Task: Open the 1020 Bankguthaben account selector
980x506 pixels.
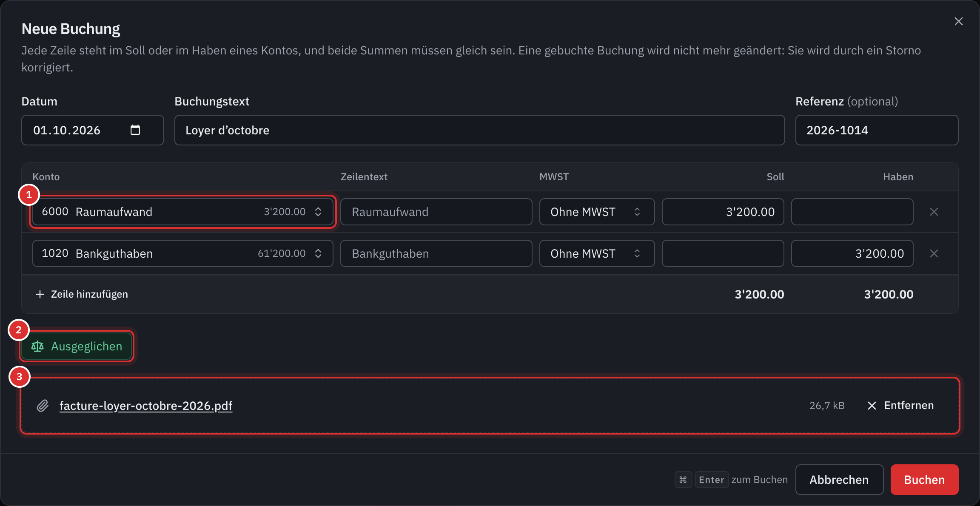Action: 182,253
